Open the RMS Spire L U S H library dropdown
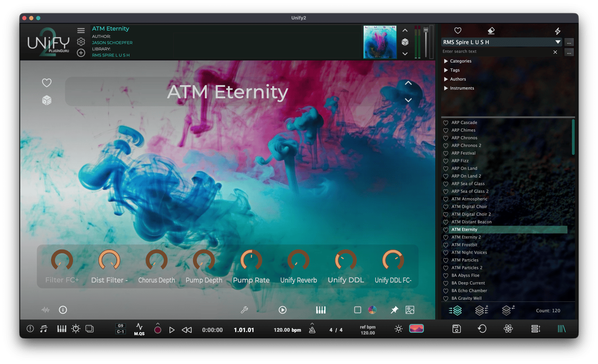 click(502, 42)
